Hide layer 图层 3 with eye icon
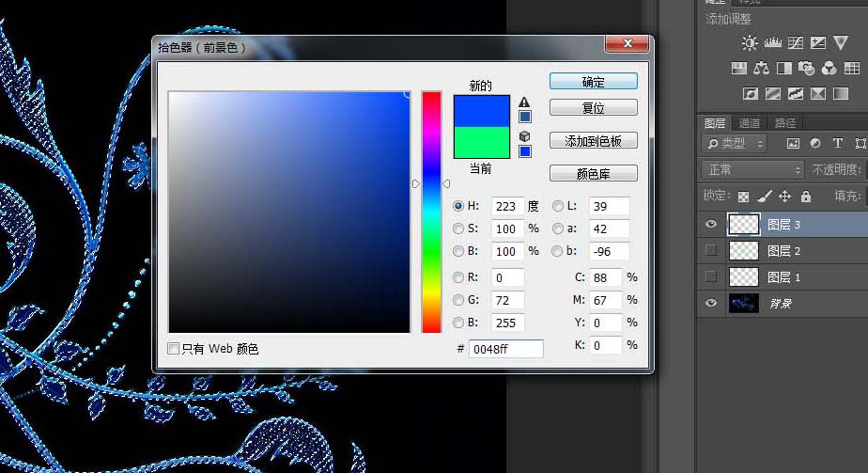 [x=711, y=225]
